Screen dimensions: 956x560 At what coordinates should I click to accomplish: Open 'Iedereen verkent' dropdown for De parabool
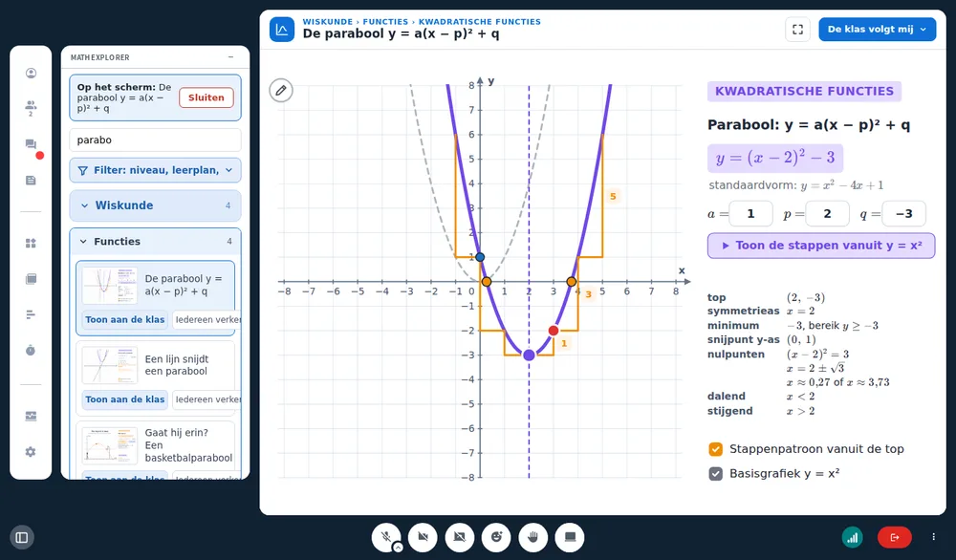point(206,319)
